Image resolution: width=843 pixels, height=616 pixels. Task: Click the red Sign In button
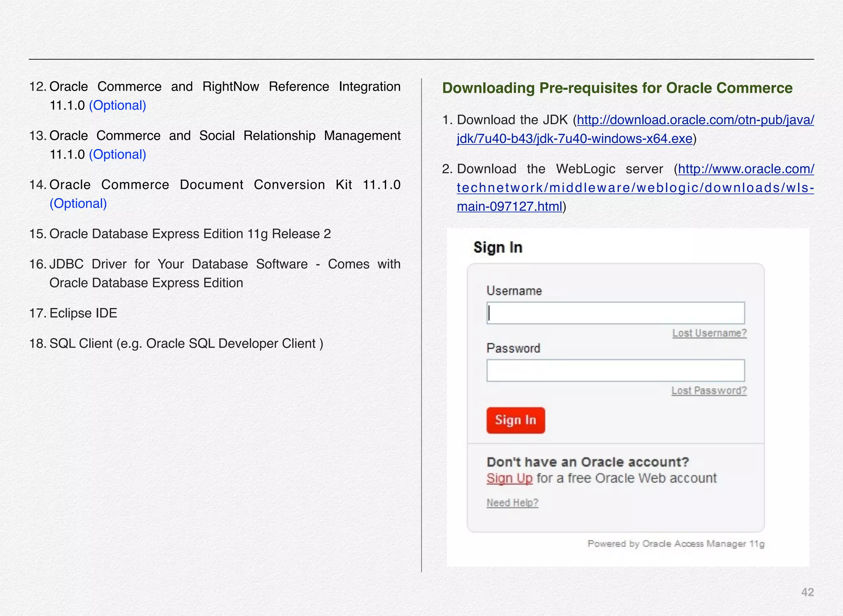515,420
